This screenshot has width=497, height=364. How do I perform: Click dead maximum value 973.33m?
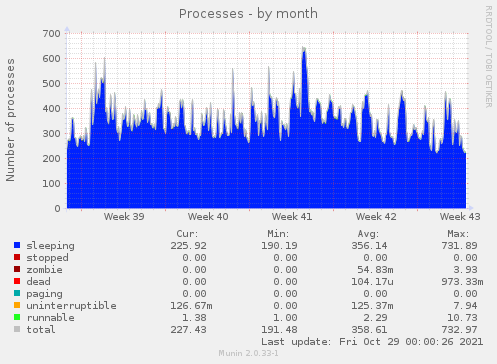tap(462, 282)
